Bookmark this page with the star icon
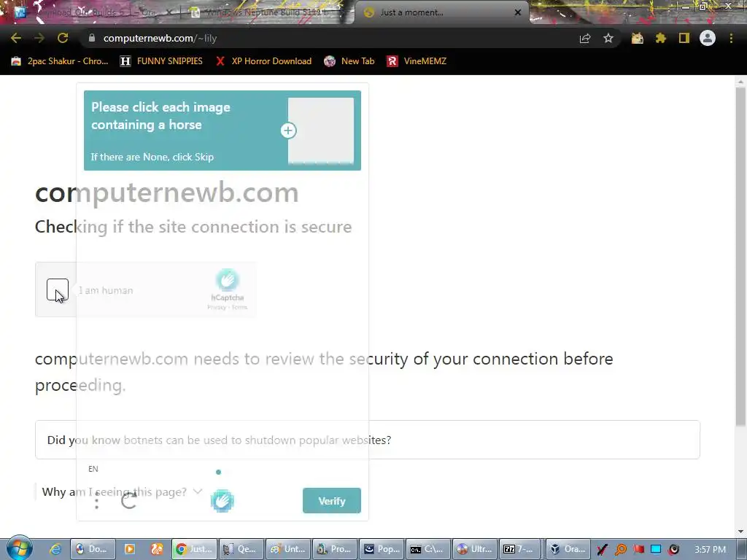Viewport: 747px width, 560px height. [x=608, y=38]
